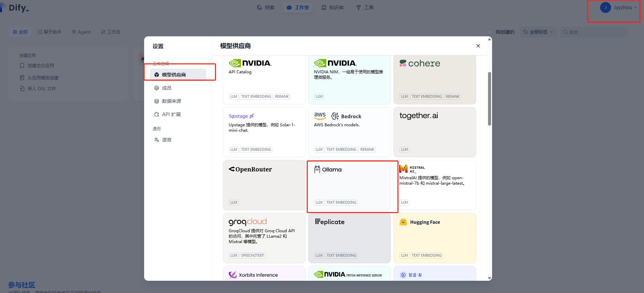Viewport: 644px width, 293px height.
Task: Click the NVIDIA logo on the NIM card
Action: click(335, 63)
